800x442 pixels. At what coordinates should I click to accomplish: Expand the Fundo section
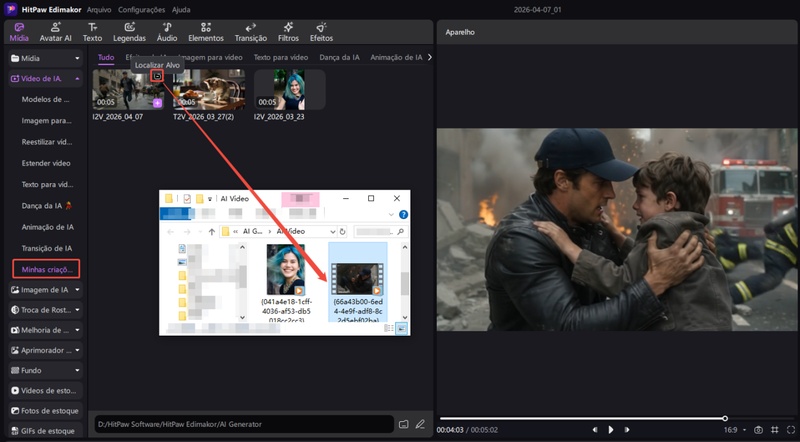[x=45, y=371]
